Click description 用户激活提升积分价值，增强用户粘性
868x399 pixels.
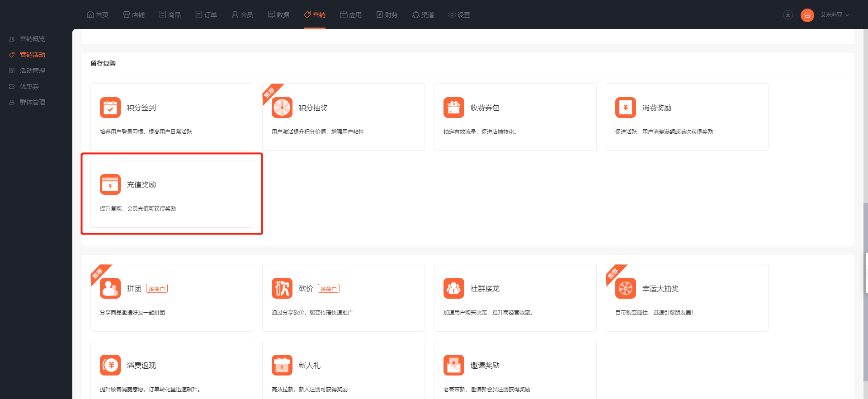[x=318, y=131]
